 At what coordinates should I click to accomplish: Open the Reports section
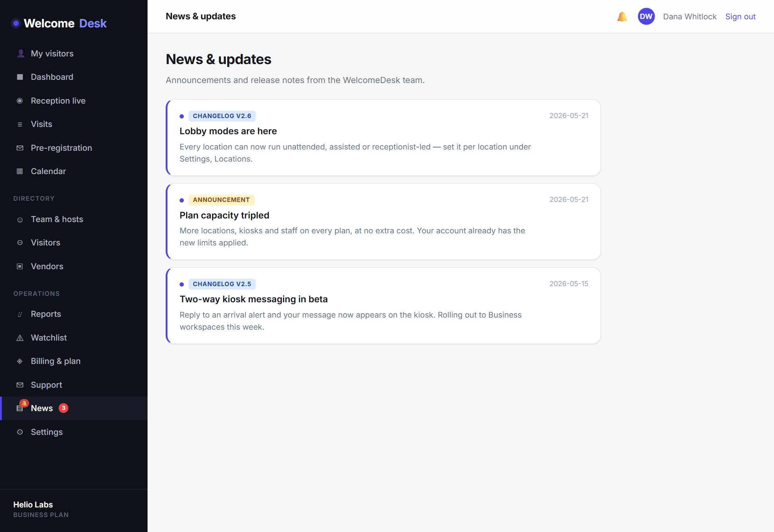[74, 314]
